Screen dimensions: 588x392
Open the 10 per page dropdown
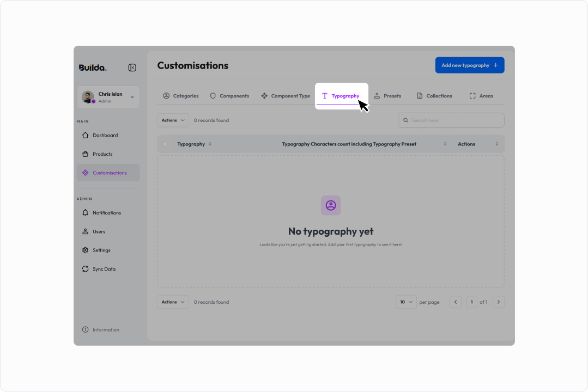pyautogui.click(x=406, y=302)
